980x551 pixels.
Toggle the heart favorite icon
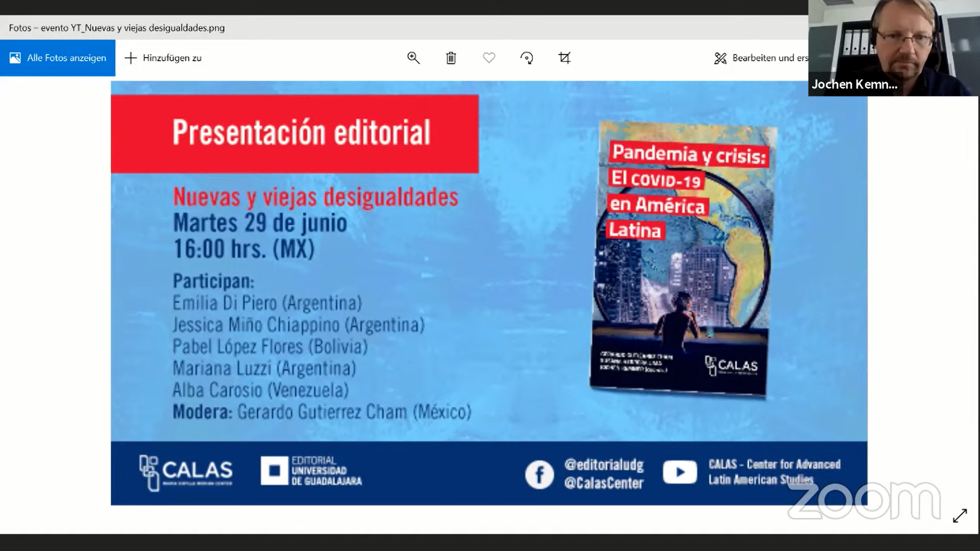[488, 58]
